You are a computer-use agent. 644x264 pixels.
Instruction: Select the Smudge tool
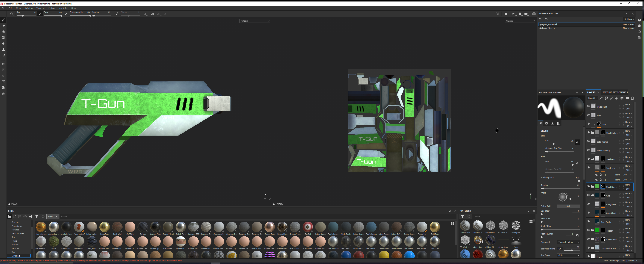[x=3, y=44]
